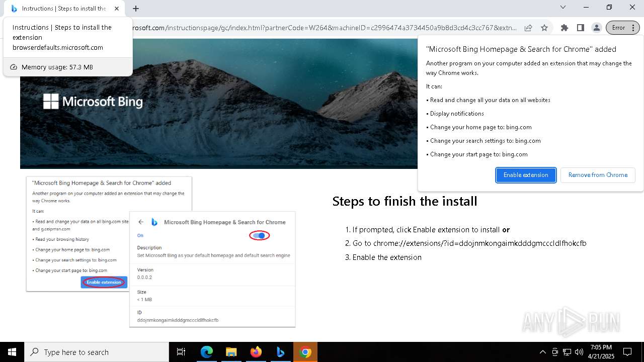Switch to Chrome in the taskbar
644x362 pixels.
tap(305, 352)
